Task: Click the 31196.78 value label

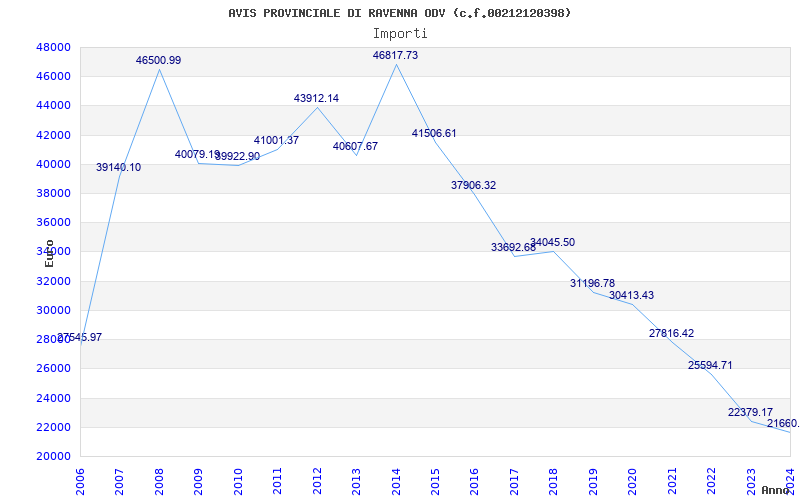Action: pos(592,283)
